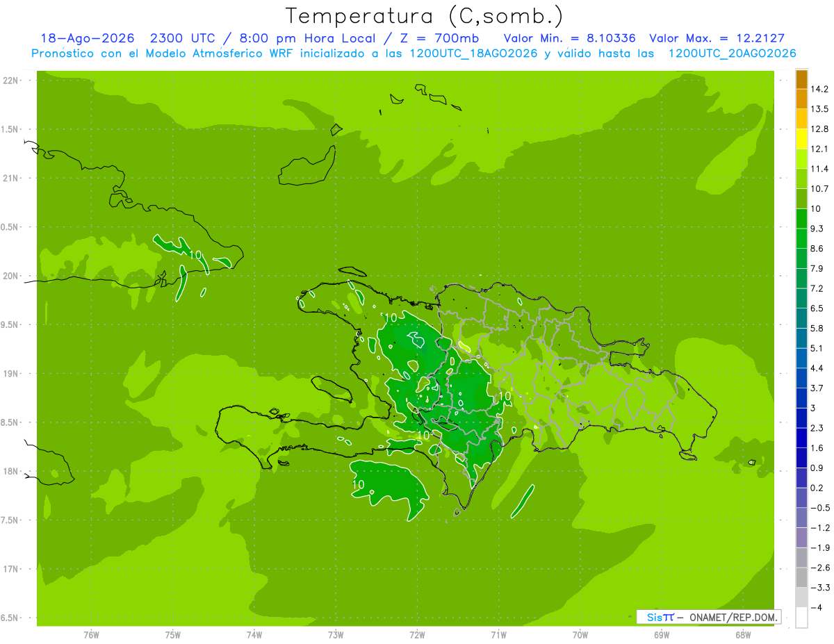Click the legend value "-1.9"

(819, 547)
